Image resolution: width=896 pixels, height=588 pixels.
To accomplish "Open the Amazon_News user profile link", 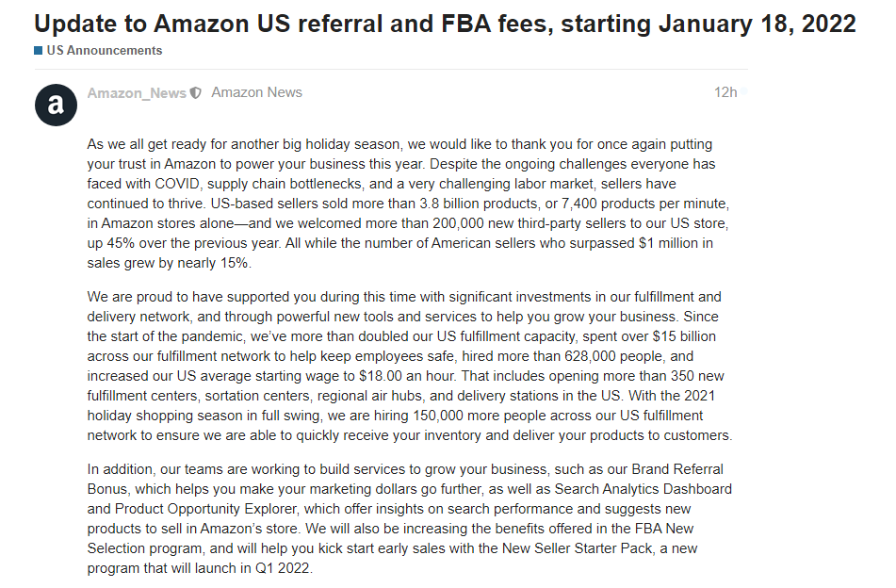I will [137, 92].
